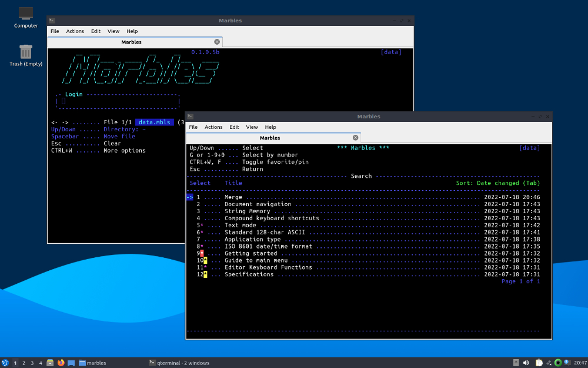Screen dimensions: 588x368
Task: Click the show desktop icon in the taskbar
Action: coord(71,363)
